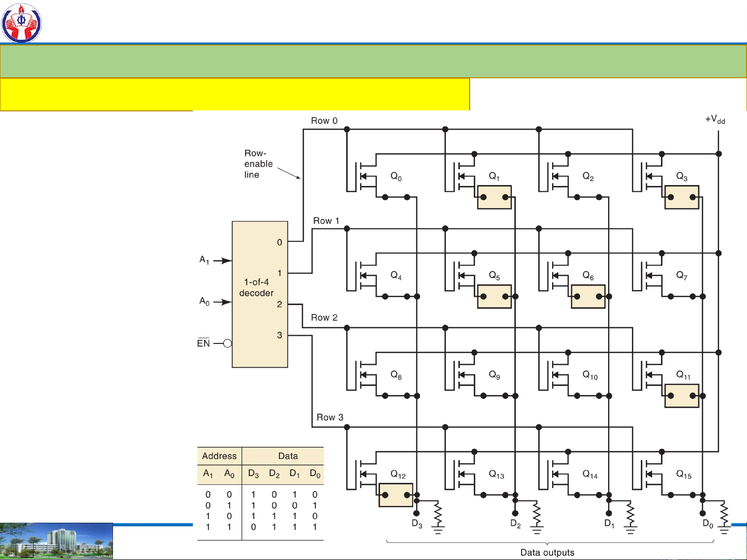Click the university logo in the top-left corner
This screenshot has height=560, width=747.
click(x=21, y=22)
